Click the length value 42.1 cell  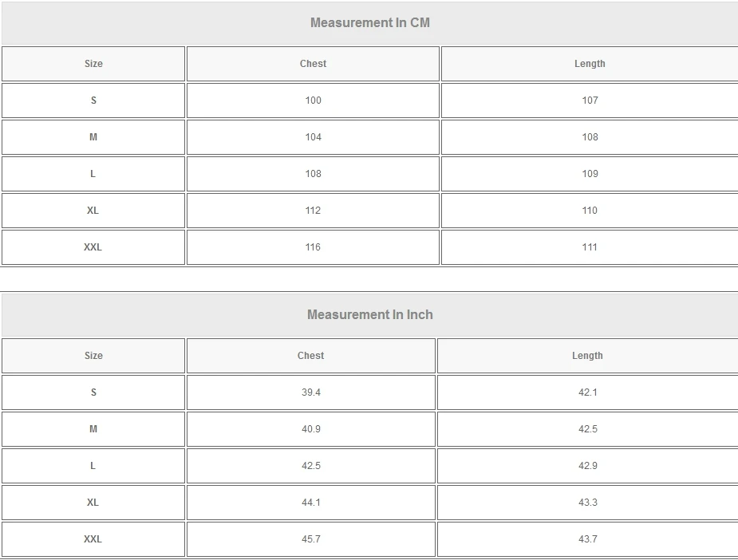click(587, 392)
